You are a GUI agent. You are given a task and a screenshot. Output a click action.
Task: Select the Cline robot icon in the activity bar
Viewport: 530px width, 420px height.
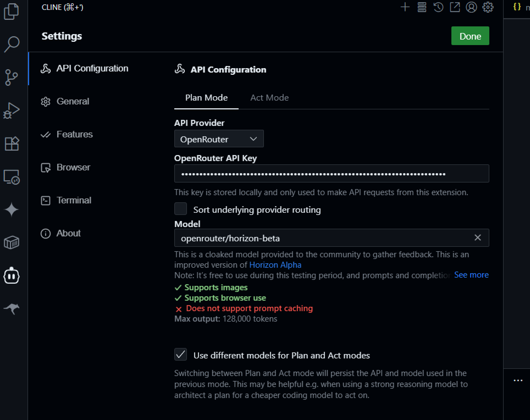(x=12, y=276)
